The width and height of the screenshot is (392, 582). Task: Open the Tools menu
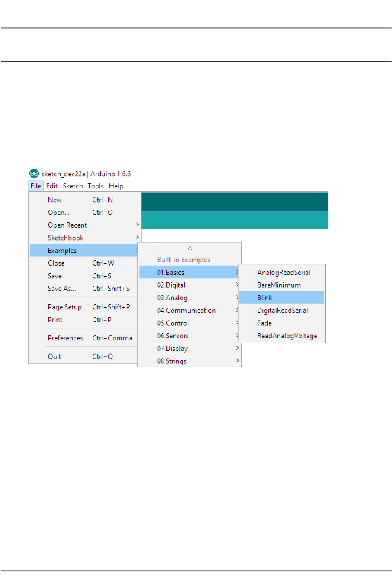96,186
